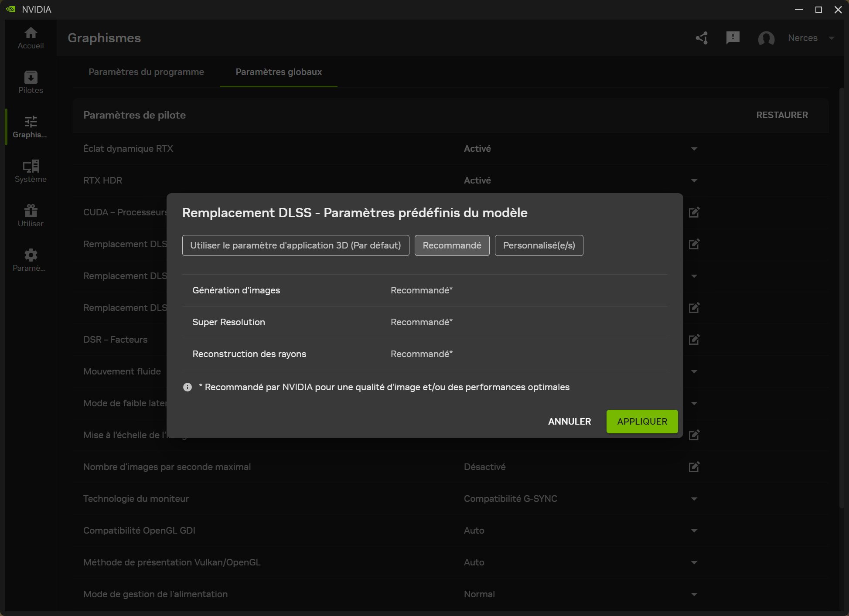Screen dimensions: 849x616
Task: Click the Activé value of RTX HDR
Action: (x=477, y=180)
